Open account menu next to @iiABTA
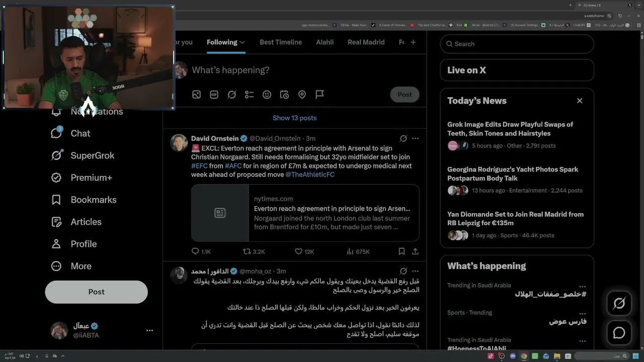Viewport: 644px width, 362px height. (149, 330)
